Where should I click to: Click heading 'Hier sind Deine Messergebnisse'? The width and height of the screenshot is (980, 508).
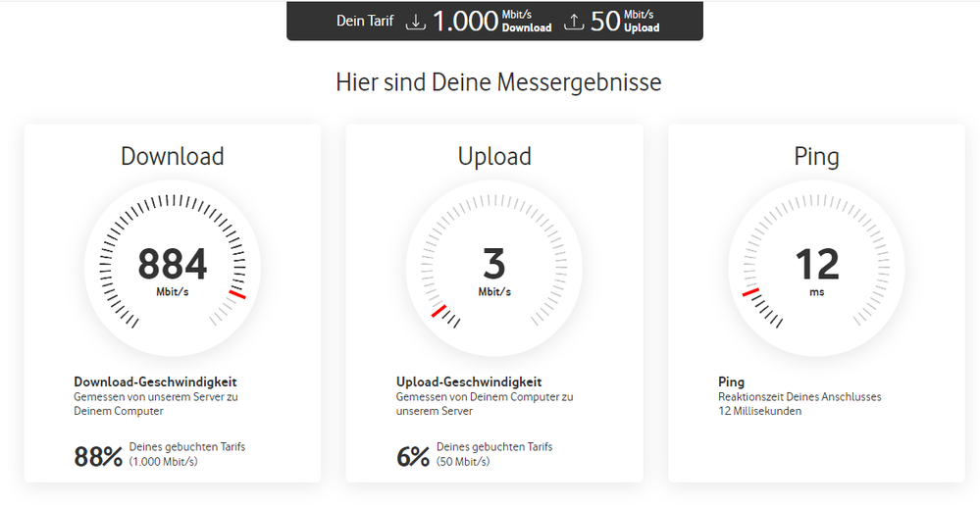(x=498, y=82)
